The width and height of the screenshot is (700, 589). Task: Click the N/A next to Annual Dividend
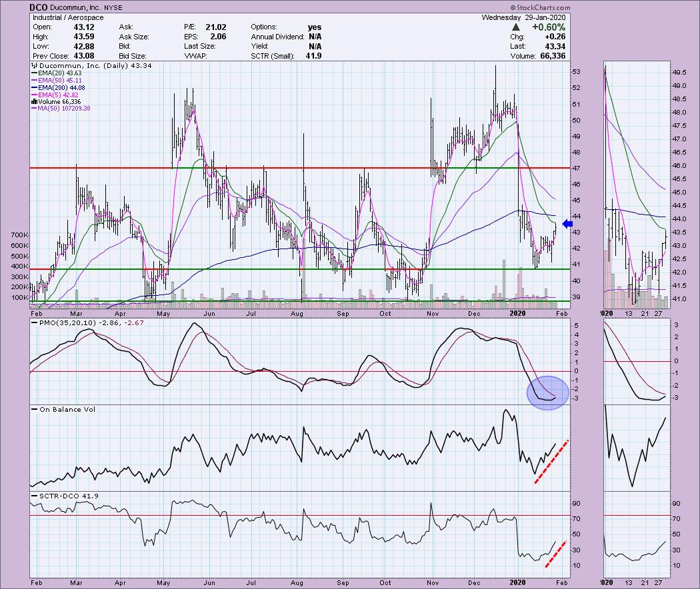(315, 37)
